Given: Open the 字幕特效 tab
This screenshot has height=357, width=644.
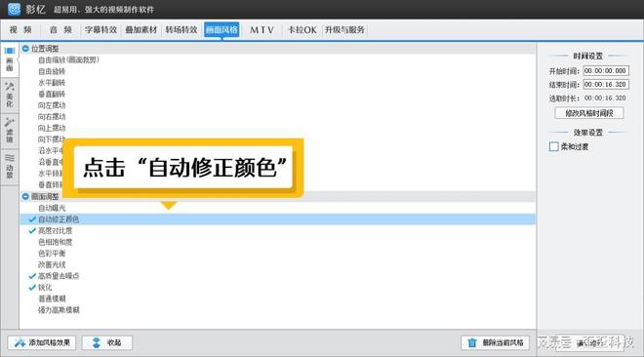Looking at the screenshot, I should pyautogui.click(x=101, y=30).
